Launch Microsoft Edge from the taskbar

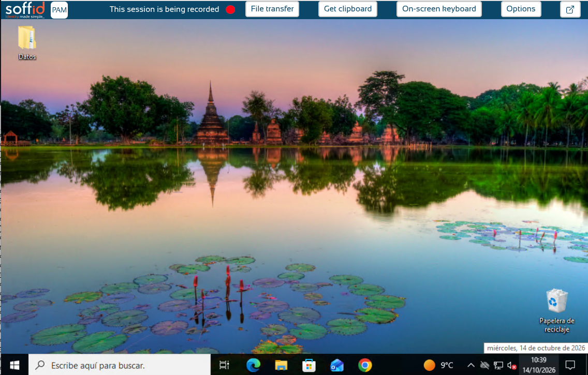coord(253,365)
